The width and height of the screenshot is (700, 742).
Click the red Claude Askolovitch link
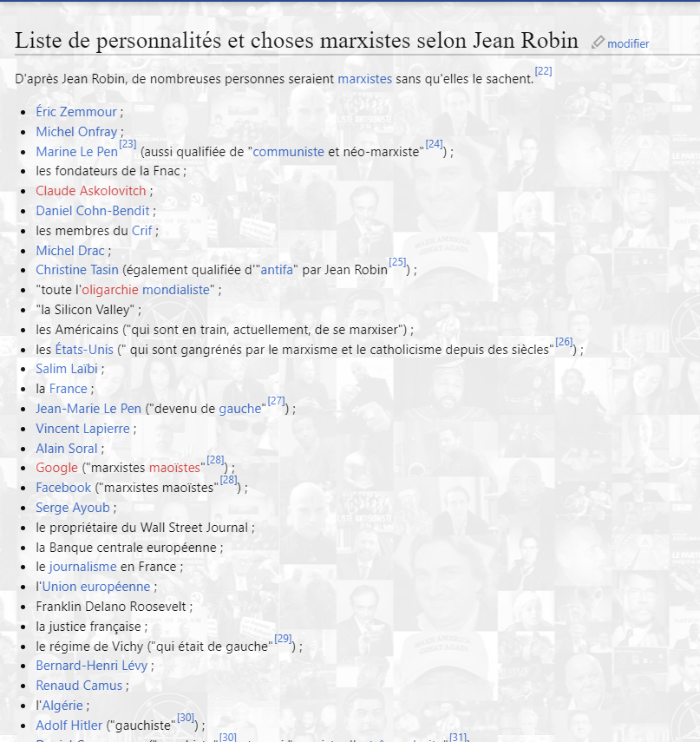coord(91,191)
